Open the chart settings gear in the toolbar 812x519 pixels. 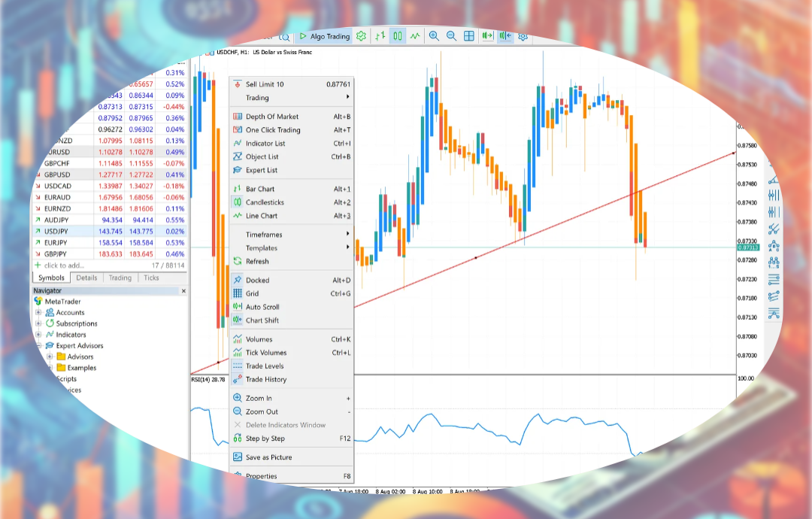[x=523, y=36]
